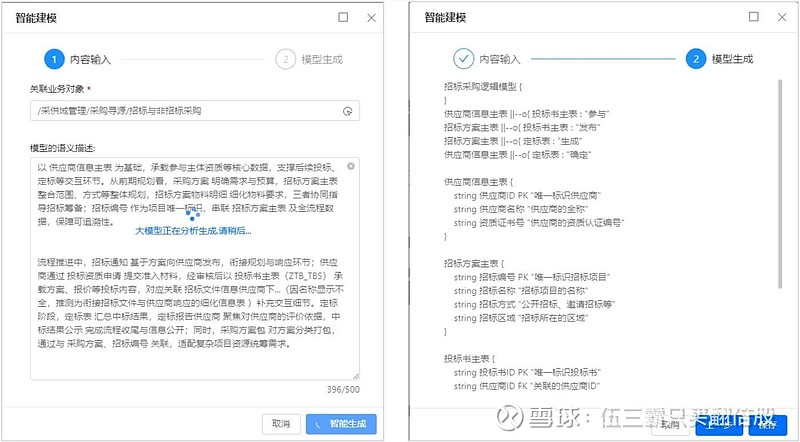The width and height of the screenshot is (800, 442).
Task: Click the line string 供应商名称
Action: (x=521, y=209)
